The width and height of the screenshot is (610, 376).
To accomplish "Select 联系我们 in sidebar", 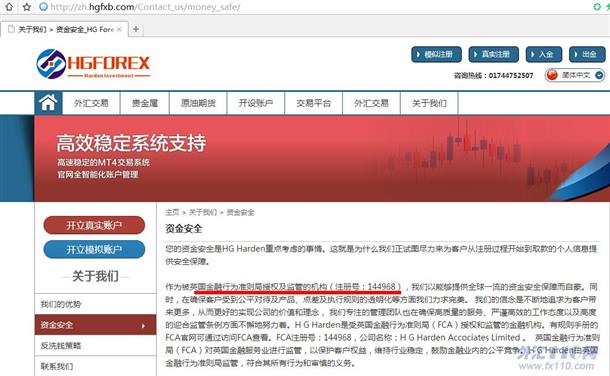I will (95, 366).
